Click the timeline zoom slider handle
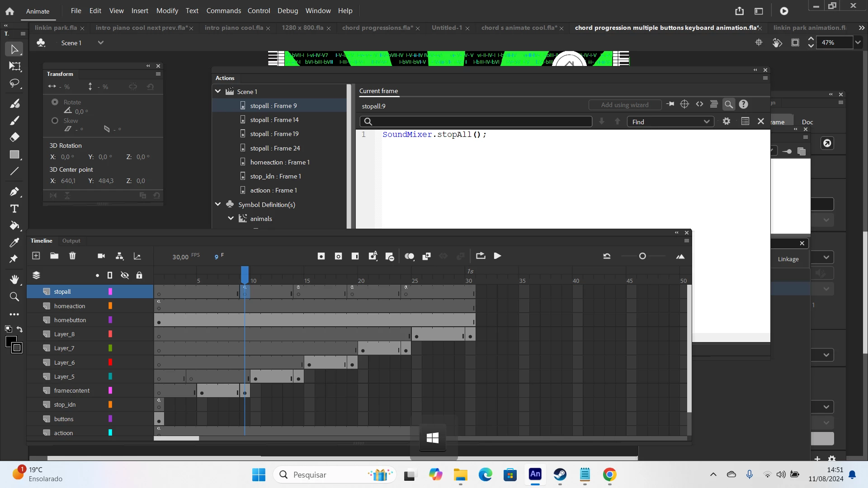Viewport: 868px width, 488px height. point(642,256)
